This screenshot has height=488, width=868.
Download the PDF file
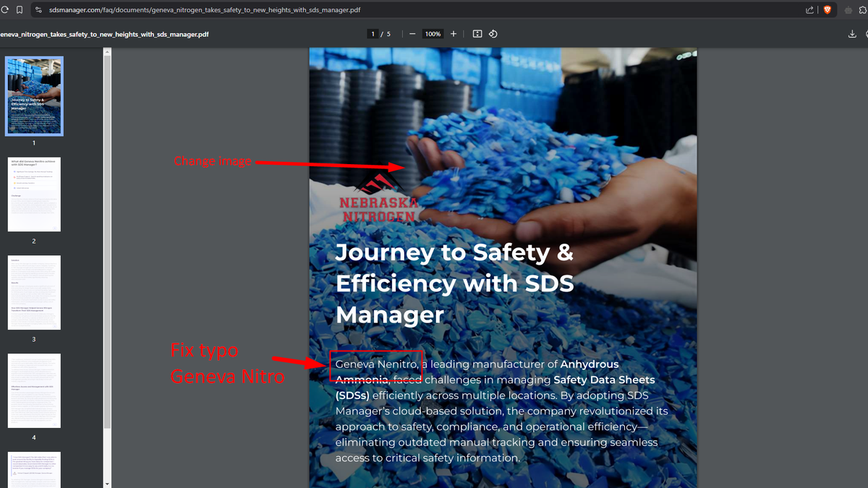point(852,34)
